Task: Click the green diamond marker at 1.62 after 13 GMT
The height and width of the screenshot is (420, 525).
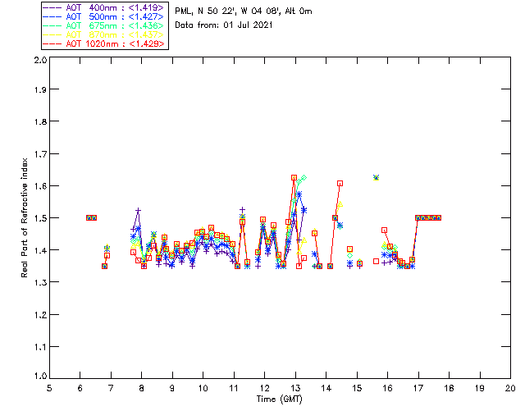Action: pos(304,178)
